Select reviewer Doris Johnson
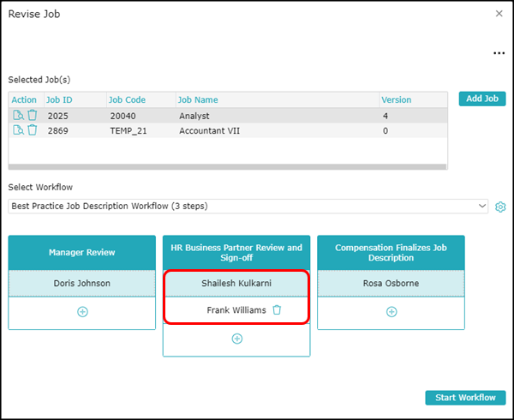 coord(82,283)
